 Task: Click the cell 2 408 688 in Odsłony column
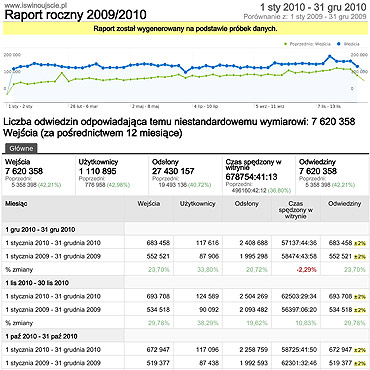253,243
